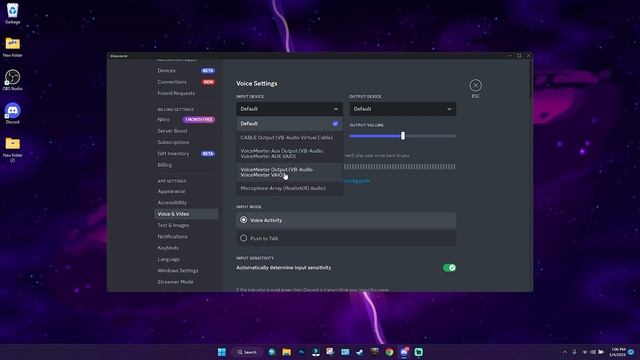This screenshot has width=640, height=360.
Task: Open Photoshop from the taskbar
Action: point(301,352)
